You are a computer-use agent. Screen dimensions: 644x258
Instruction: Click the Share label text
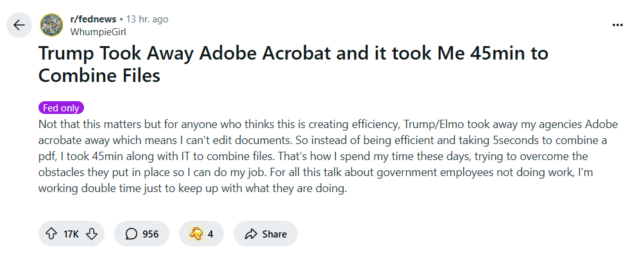click(x=275, y=234)
